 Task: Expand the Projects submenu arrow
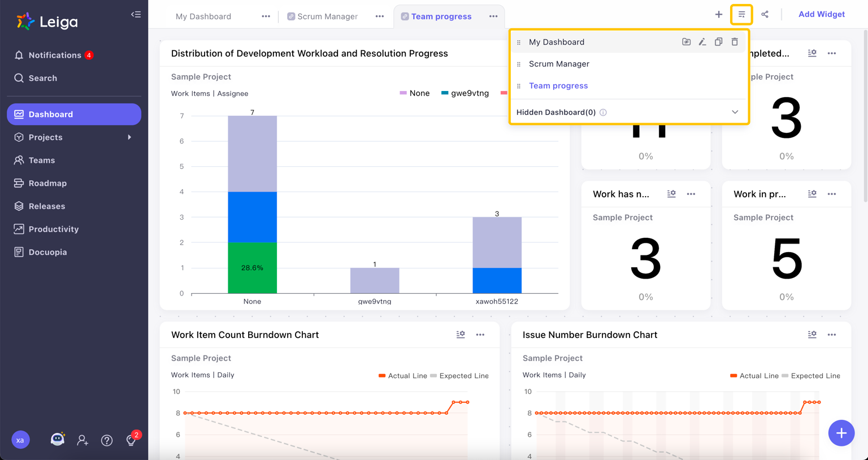pos(129,137)
